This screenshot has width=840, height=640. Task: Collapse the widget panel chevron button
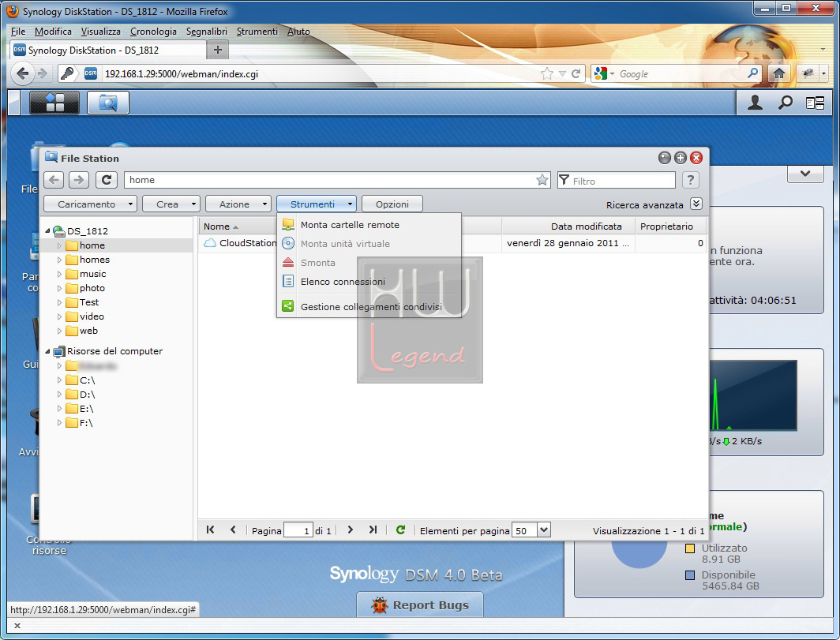(x=805, y=174)
